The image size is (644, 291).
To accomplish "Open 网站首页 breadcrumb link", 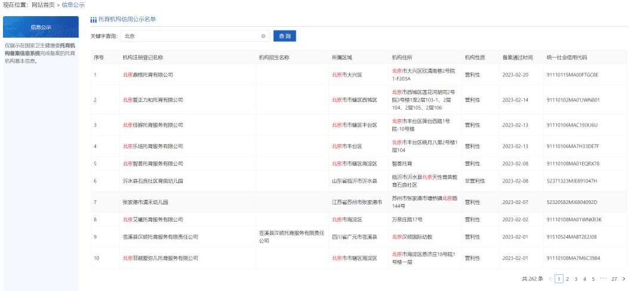I will tap(43, 5).
